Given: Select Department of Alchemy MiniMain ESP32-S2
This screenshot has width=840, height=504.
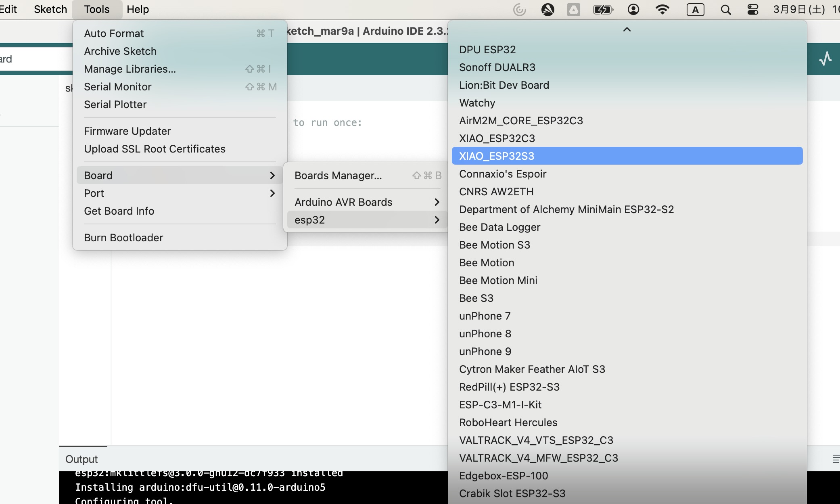Looking at the screenshot, I should tap(627, 209).
